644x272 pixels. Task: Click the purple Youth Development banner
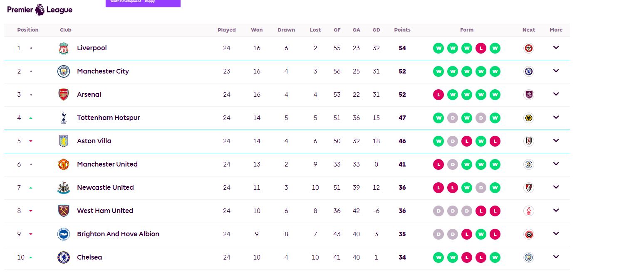pyautogui.click(x=143, y=3)
